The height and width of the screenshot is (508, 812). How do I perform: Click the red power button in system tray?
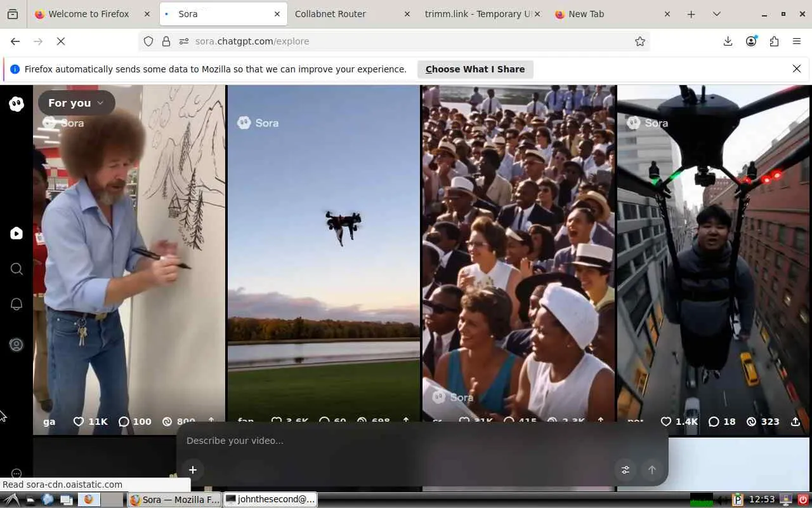click(802, 500)
